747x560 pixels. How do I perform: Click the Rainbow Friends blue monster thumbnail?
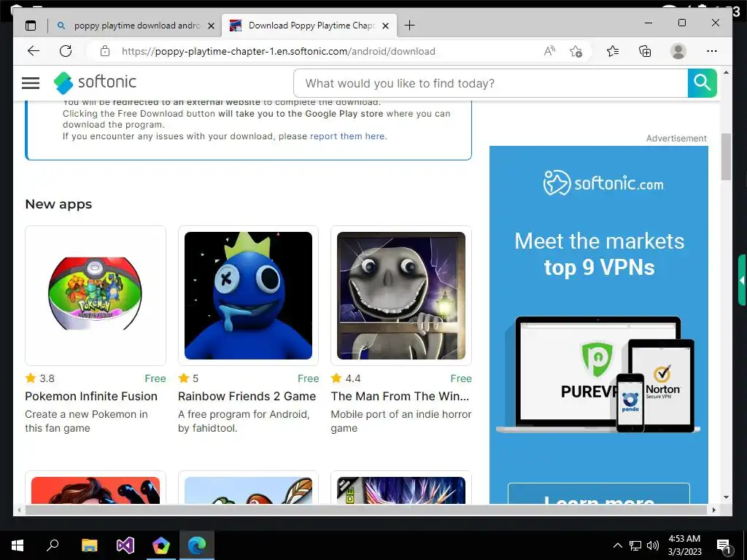click(248, 296)
